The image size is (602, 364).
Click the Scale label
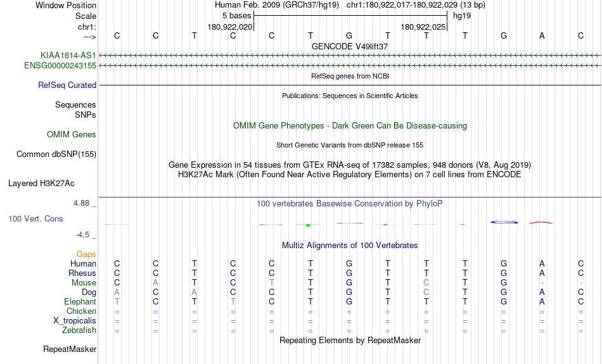click(x=86, y=16)
